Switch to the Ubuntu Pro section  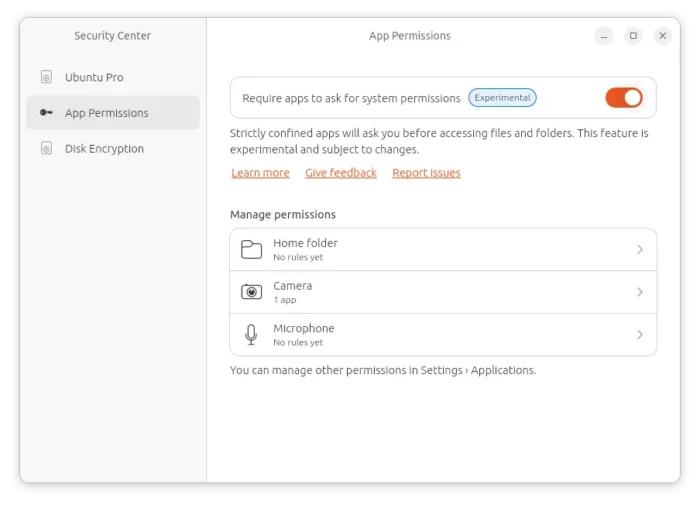coord(94,77)
